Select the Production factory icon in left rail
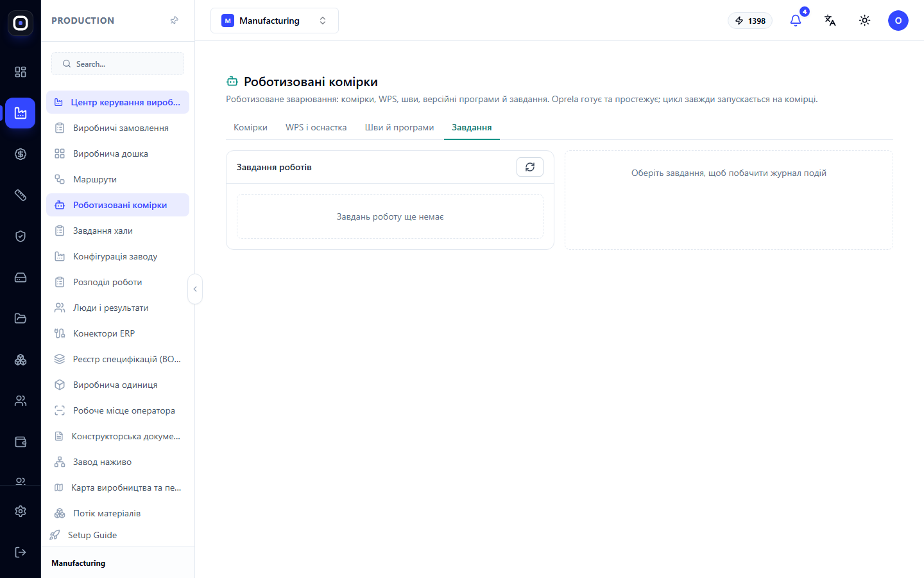924x578 pixels. (x=21, y=113)
